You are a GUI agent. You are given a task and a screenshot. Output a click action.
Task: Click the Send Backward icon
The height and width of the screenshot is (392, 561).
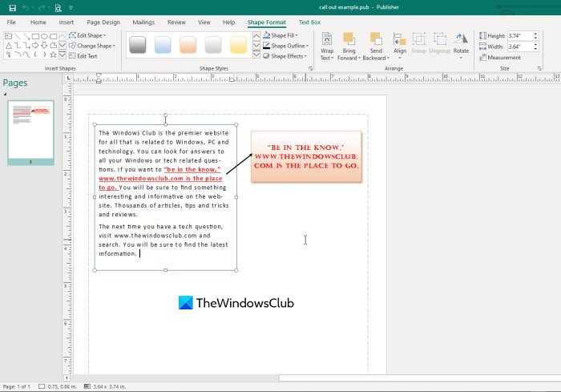(376, 38)
